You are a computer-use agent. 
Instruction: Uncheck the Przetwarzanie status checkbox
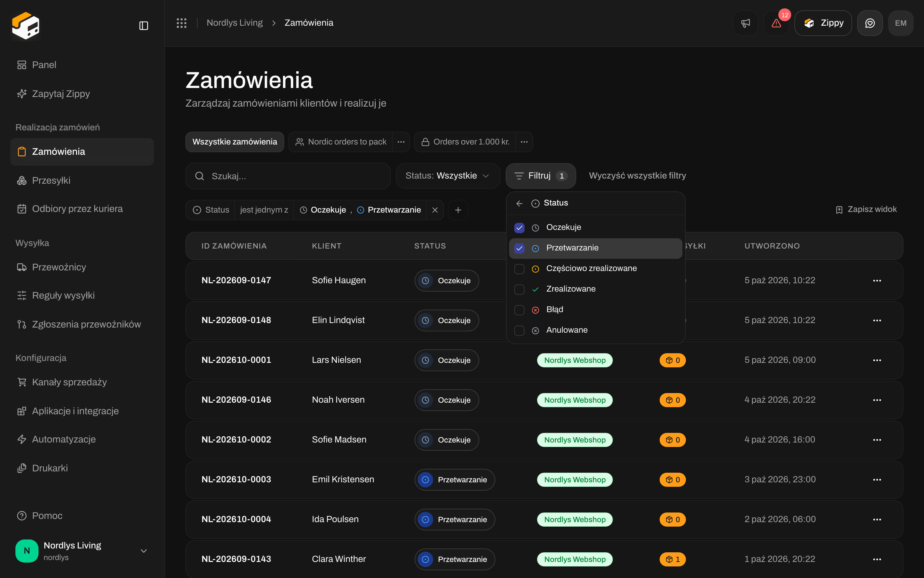pyautogui.click(x=519, y=249)
